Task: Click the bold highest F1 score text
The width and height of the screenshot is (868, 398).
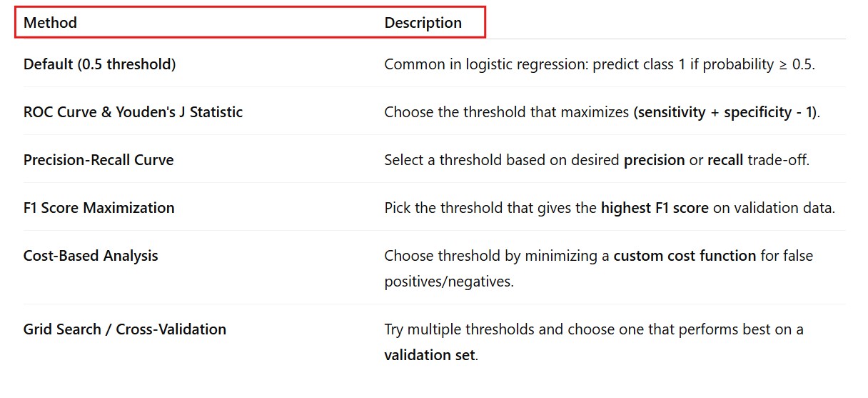Action: click(655, 208)
